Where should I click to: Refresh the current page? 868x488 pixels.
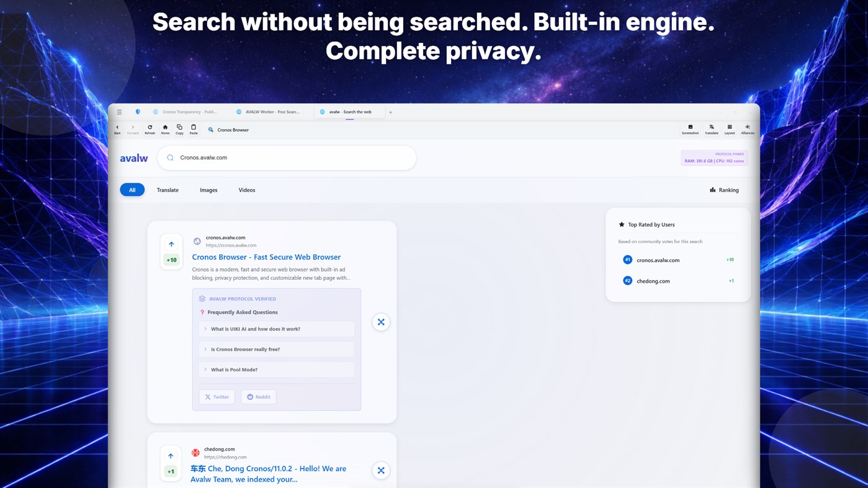pyautogui.click(x=149, y=128)
